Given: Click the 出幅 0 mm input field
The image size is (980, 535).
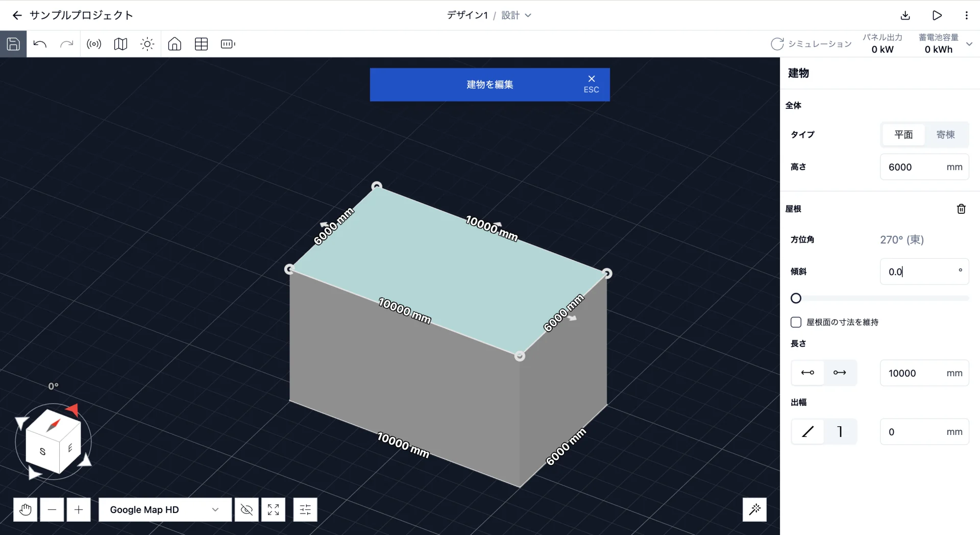Looking at the screenshot, I should 924,432.
